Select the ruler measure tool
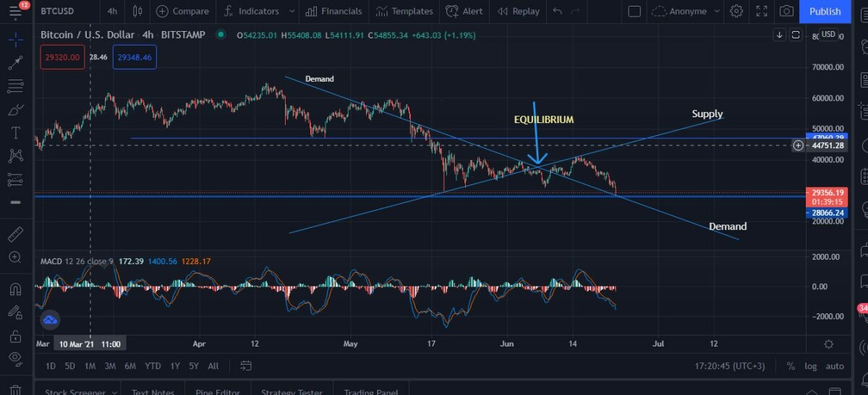The height and width of the screenshot is (395, 868). tap(15, 234)
